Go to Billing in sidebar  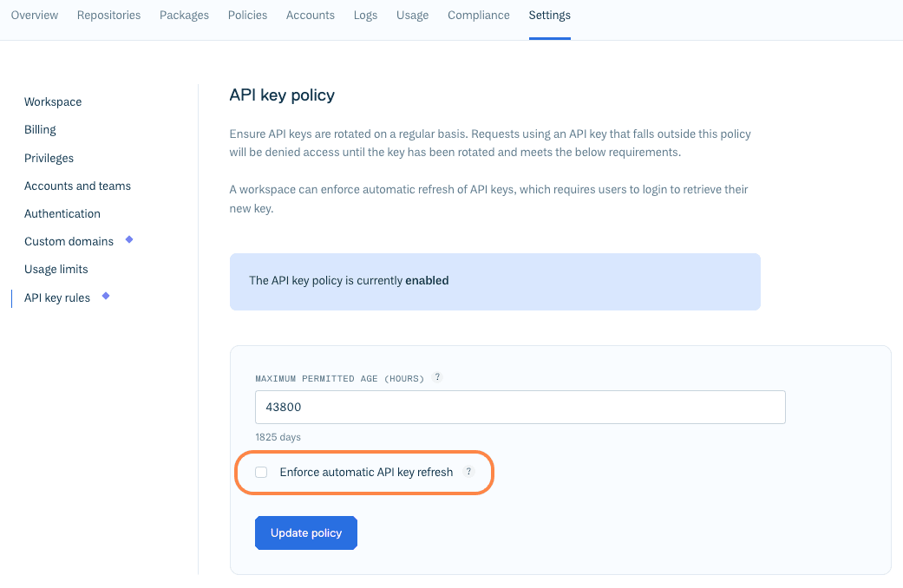40,129
